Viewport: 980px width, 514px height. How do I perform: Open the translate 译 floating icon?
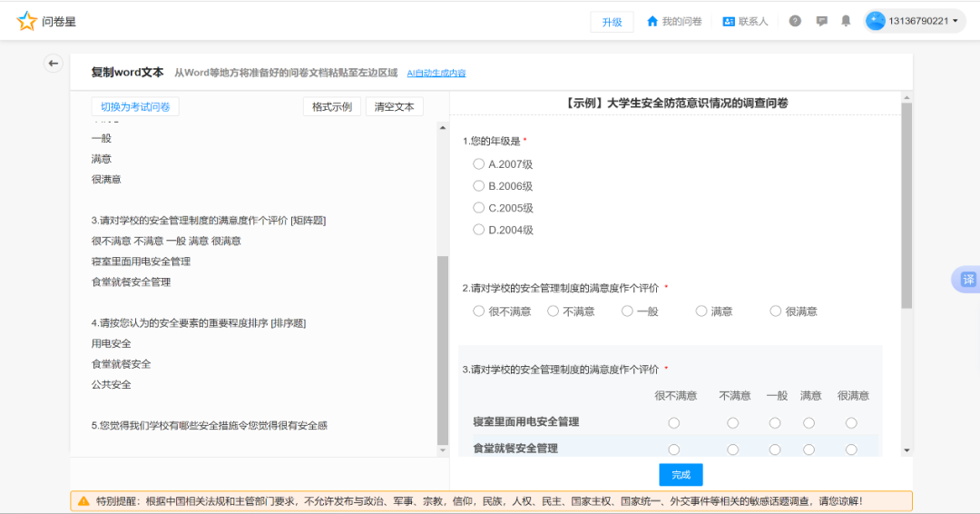coord(967,280)
